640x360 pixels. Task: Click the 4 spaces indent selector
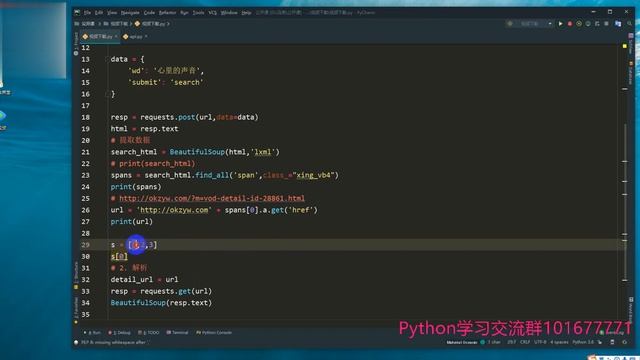point(559,342)
